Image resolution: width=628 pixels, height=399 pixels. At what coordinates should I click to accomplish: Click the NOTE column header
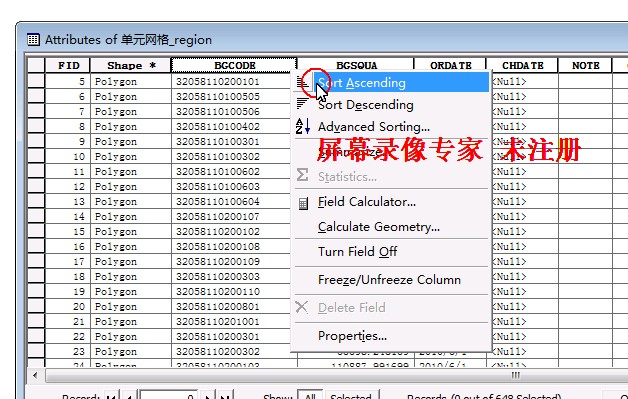pyautogui.click(x=585, y=65)
